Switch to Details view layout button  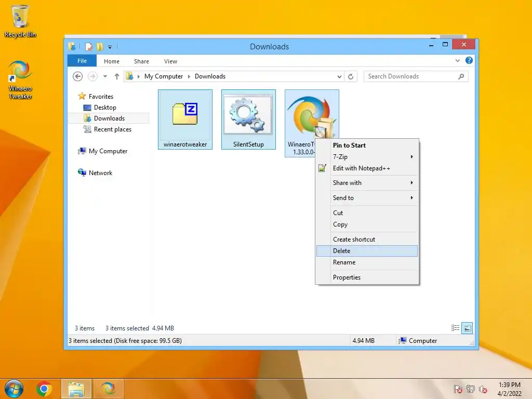click(x=455, y=328)
